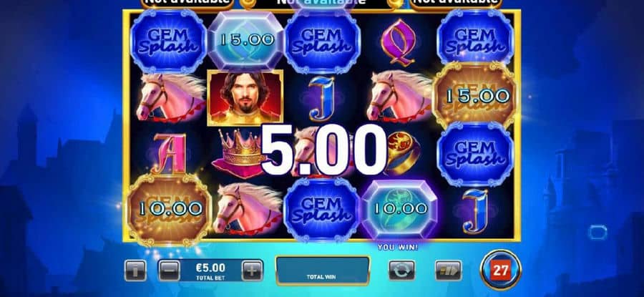Screen dimensions: 644x297
Task: Select the bearded king portrait symbol
Action: 245,97
